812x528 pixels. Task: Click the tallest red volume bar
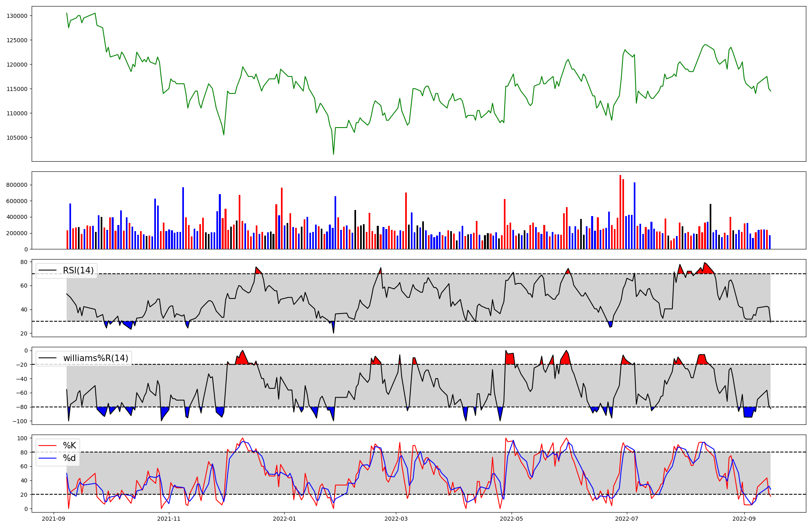pyautogui.click(x=620, y=211)
